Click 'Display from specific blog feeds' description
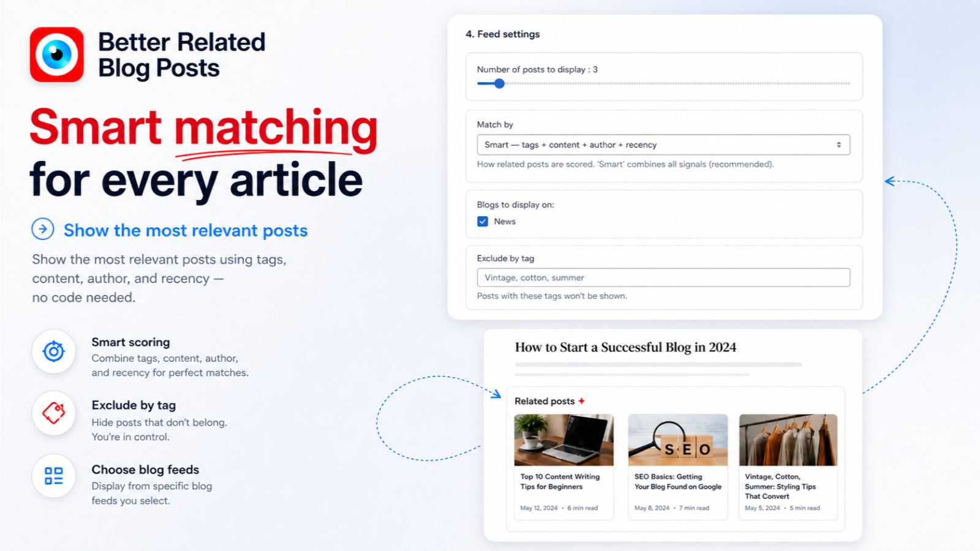The width and height of the screenshot is (980, 551). point(151,493)
